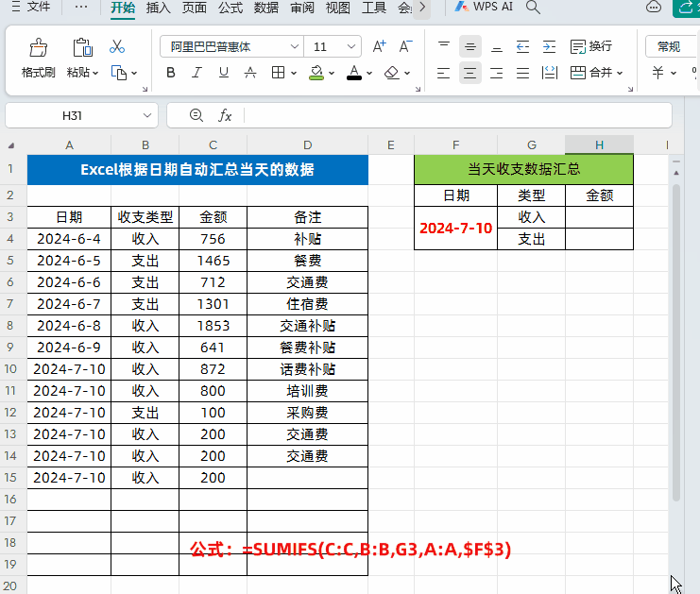
Task: Justify text alignment
Action: [x=522, y=73]
